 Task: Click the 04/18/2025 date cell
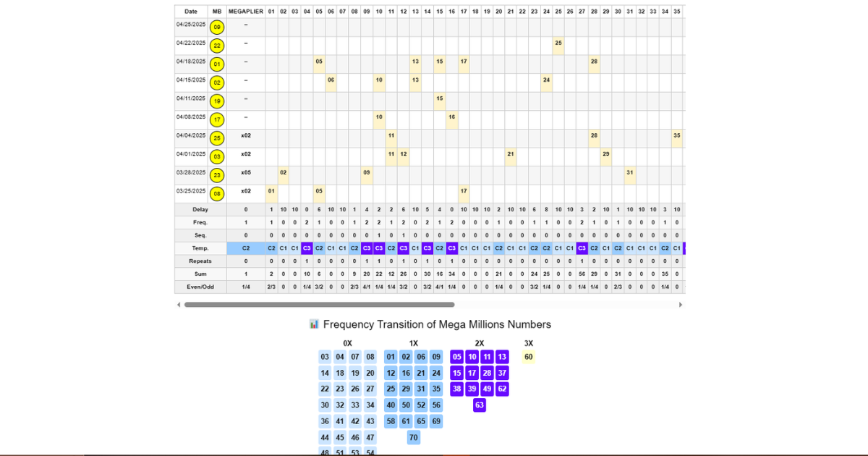point(191,62)
